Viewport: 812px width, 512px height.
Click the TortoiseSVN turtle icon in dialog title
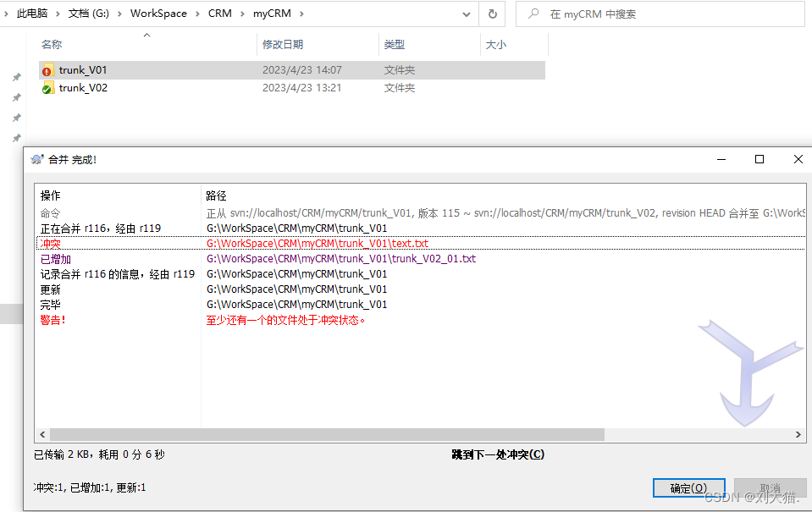(37, 159)
